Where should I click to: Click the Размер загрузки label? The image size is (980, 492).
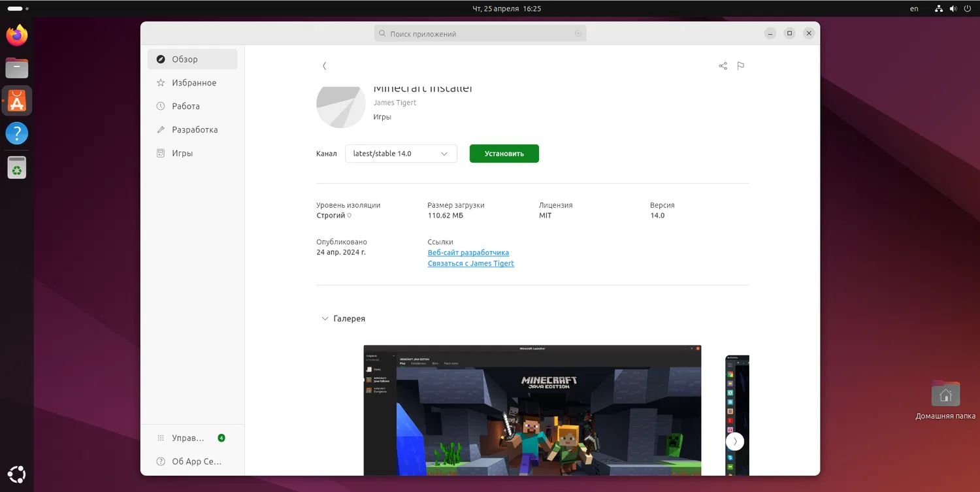tap(456, 205)
